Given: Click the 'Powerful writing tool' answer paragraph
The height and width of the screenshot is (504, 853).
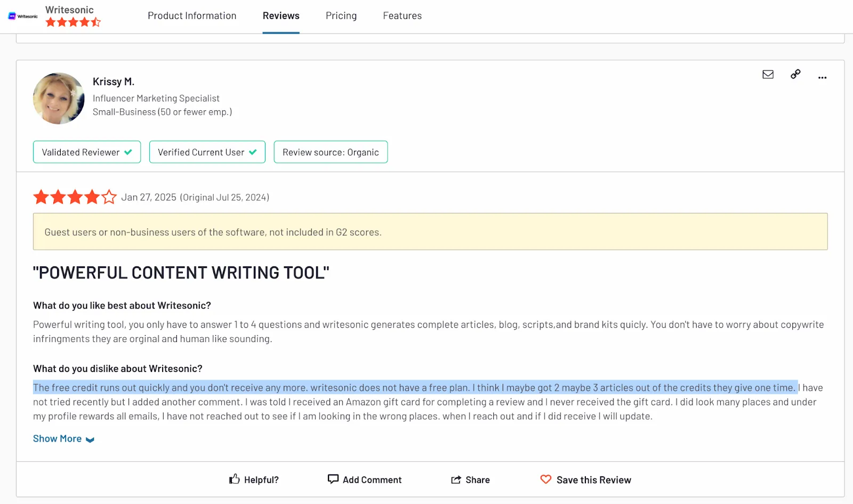Looking at the screenshot, I should click(429, 331).
